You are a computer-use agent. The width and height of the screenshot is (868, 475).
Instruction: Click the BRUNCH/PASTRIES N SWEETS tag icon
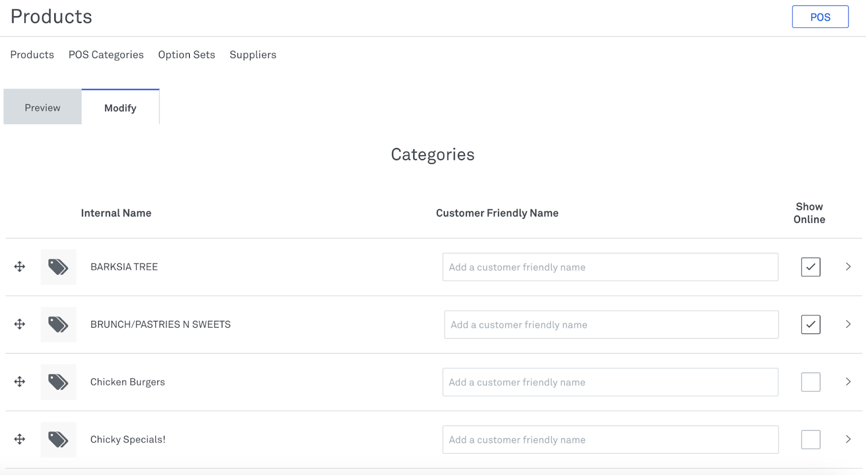[58, 325]
